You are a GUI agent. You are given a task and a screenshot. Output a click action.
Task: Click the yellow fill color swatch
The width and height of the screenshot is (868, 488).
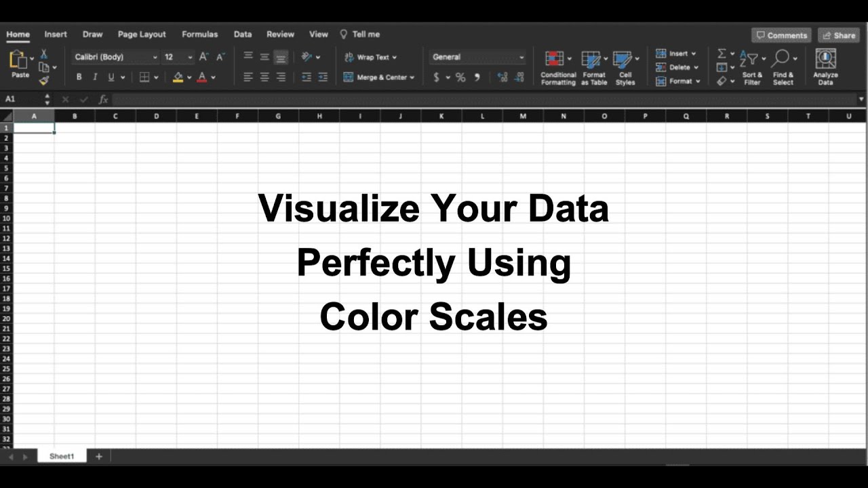178,77
